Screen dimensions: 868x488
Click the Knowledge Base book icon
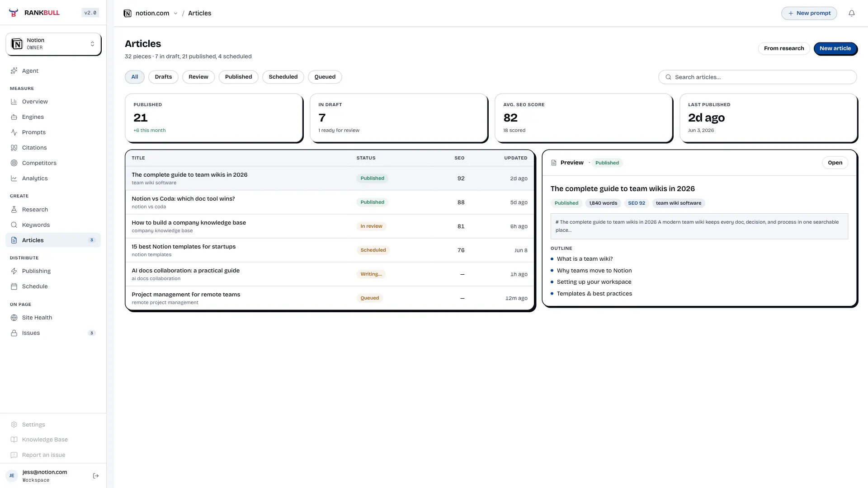pyautogui.click(x=14, y=440)
